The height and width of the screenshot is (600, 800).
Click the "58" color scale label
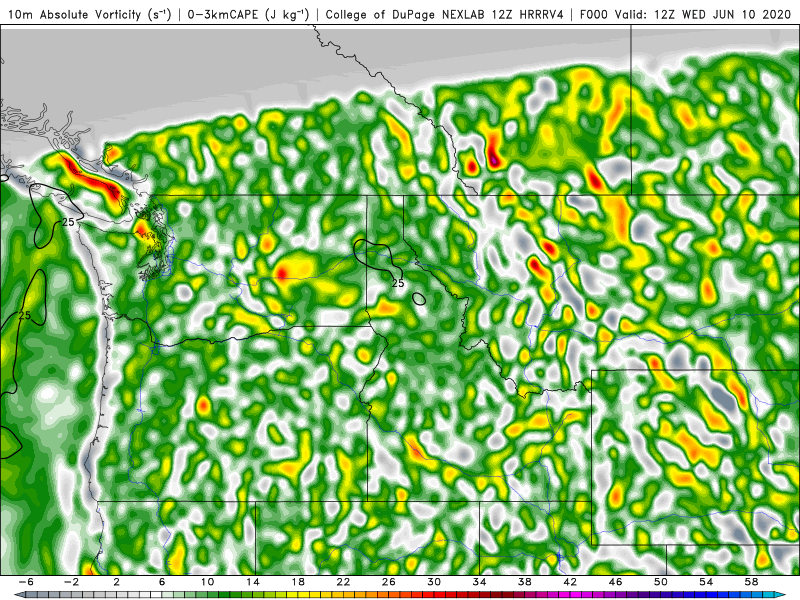point(752,582)
